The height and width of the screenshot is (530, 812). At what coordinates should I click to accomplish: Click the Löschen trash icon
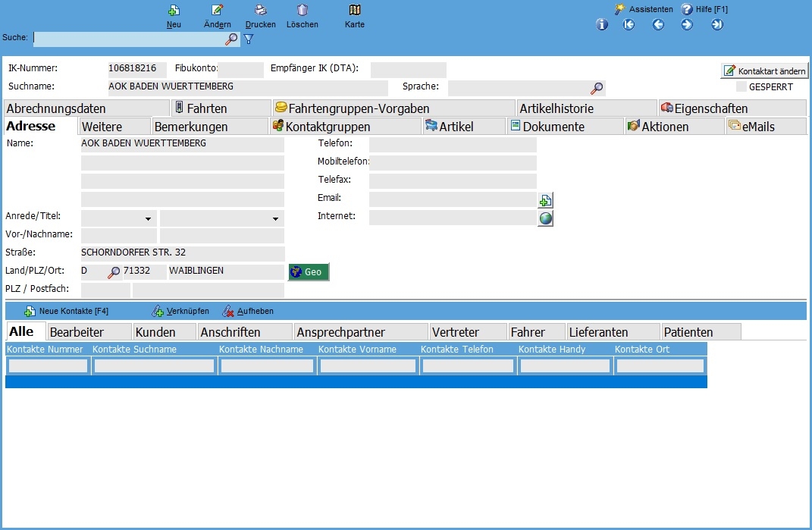click(x=303, y=11)
